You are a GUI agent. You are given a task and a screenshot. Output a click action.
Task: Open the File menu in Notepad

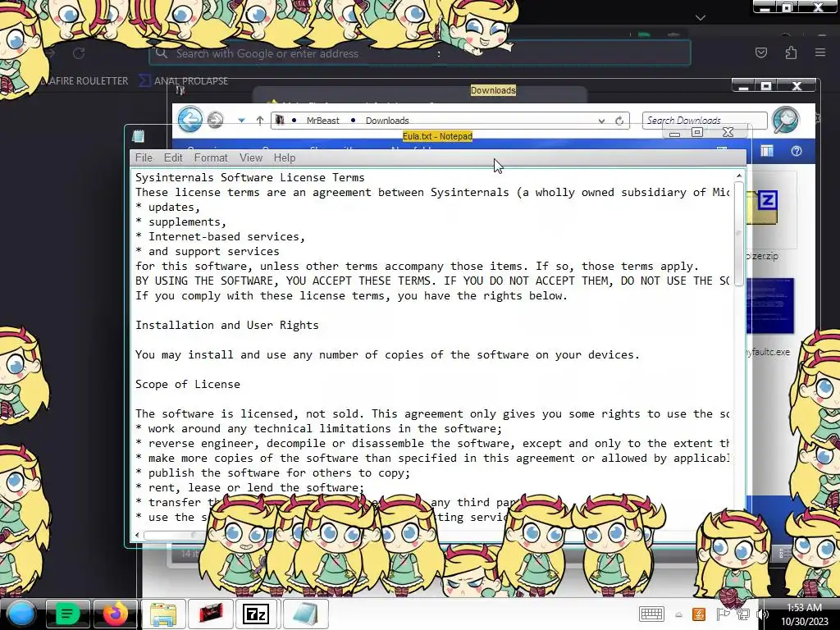[x=144, y=157]
